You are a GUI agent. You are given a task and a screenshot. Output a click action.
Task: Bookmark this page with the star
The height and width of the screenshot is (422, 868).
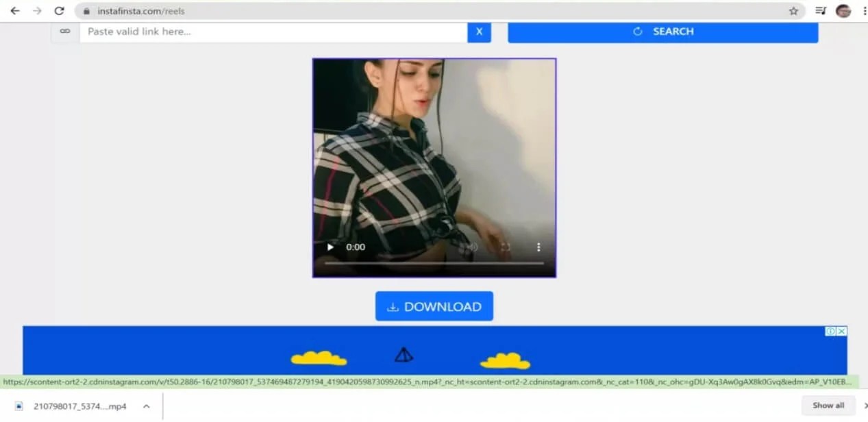pos(793,11)
